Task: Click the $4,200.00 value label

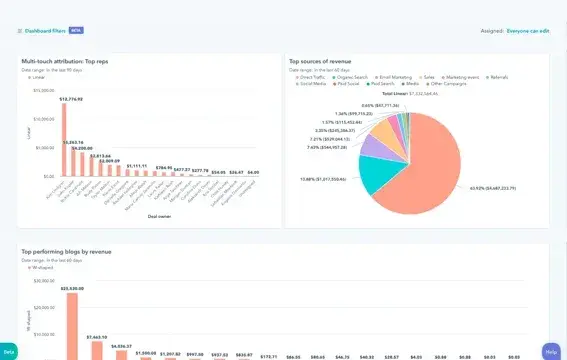Action: 82,149
